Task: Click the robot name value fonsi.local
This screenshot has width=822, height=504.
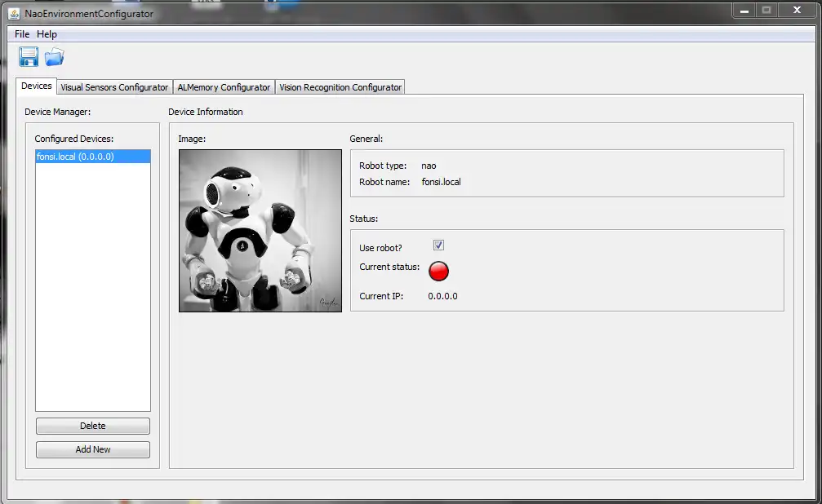Action: point(442,182)
